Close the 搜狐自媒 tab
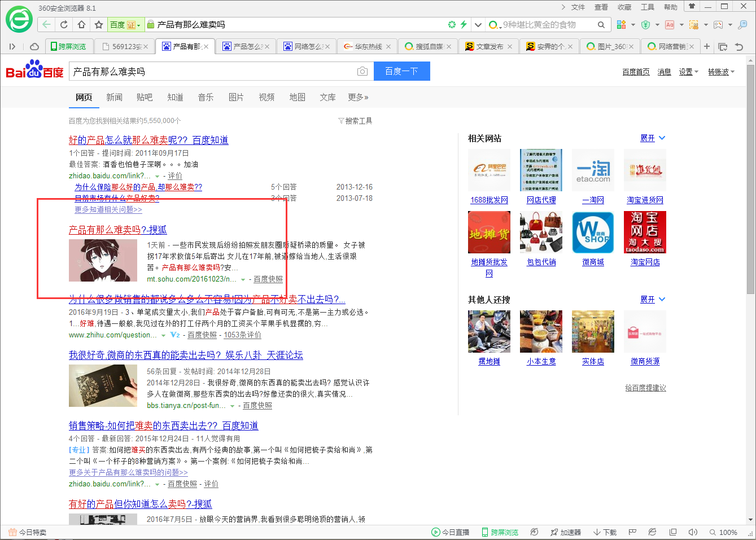The image size is (756, 540). 449,47
